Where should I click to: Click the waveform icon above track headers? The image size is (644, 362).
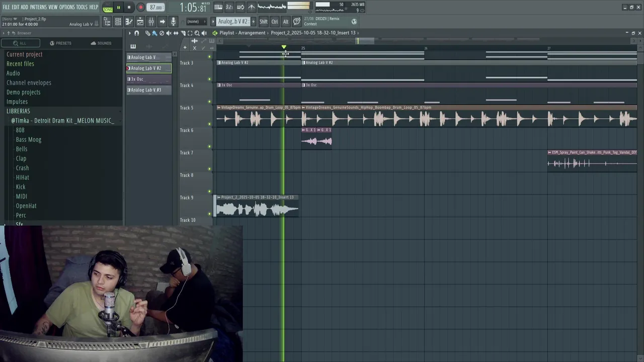[x=195, y=41]
